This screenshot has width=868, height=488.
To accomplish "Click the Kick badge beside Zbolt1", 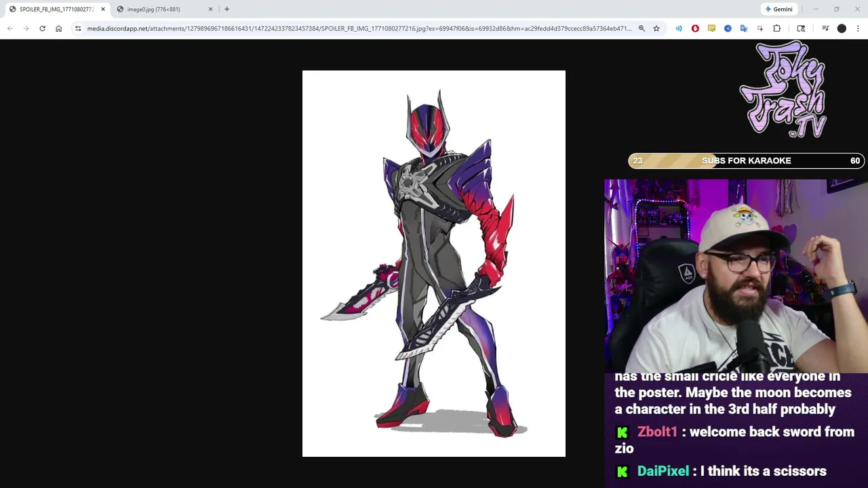I will [x=622, y=432].
